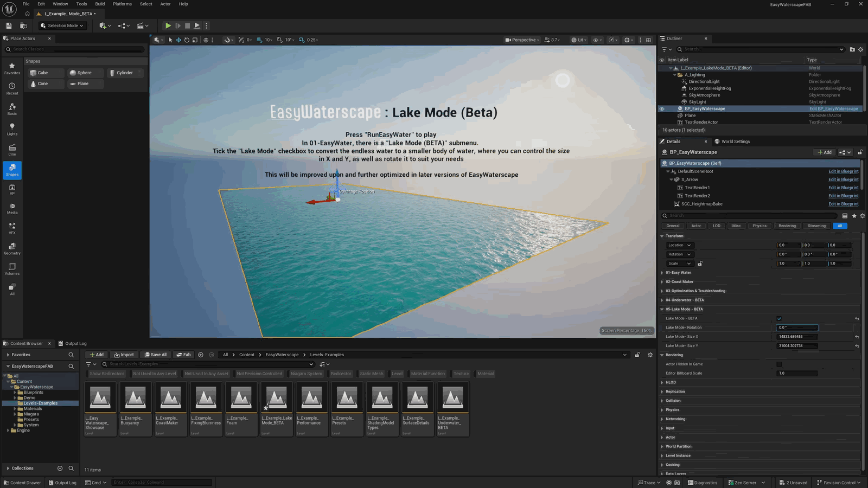Viewport: 868px width, 488px height.
Task: Open the Perspective viewport dropdown
Action: [x=522, y=40]
